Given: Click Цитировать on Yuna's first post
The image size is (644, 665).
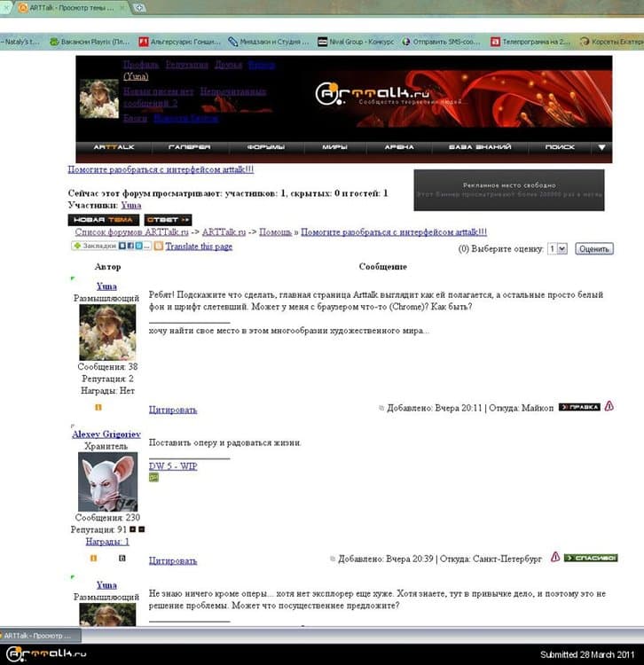Looking at the screenshot, I should [x=173, y=411].
